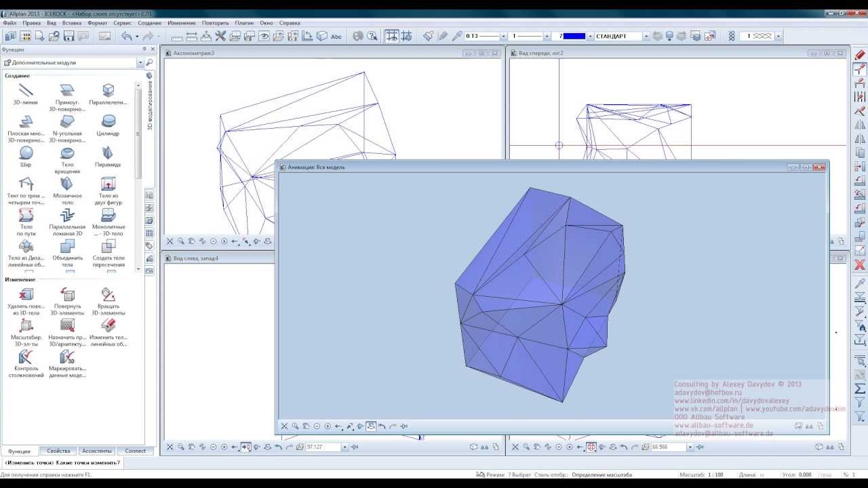Open the СТАНДАРТ layer dropdown
The image size is (868, 488).
tap(646, 36)
